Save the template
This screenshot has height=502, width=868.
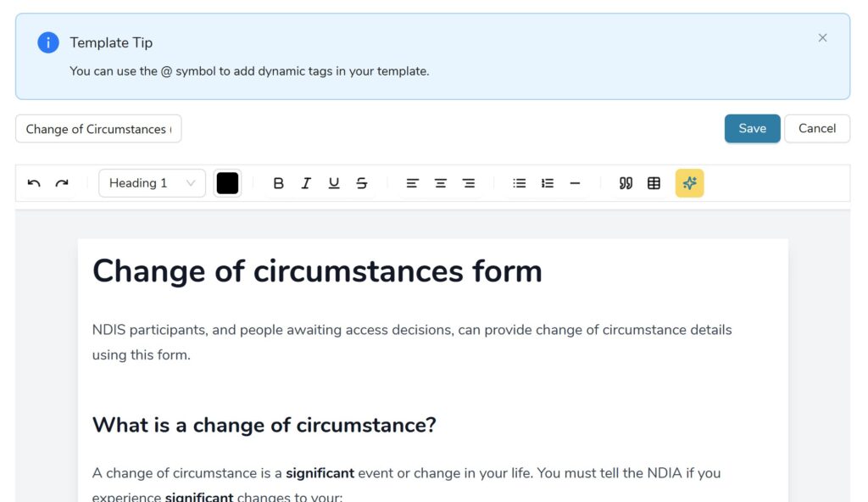[x=752, y=129]
